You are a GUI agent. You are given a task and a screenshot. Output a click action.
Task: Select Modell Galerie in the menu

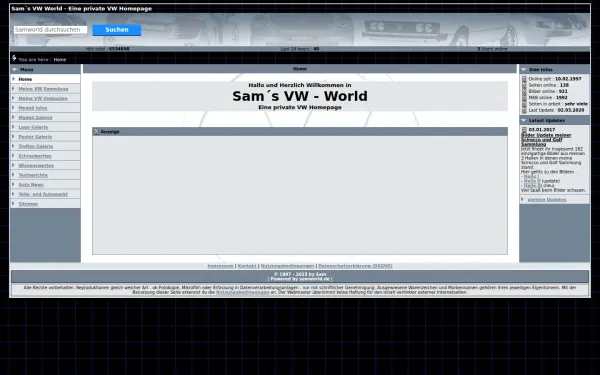coord(35,117)
